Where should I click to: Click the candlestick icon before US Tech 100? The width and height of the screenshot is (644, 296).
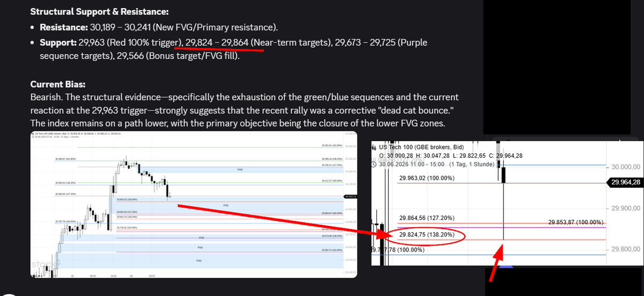point(374,147)
